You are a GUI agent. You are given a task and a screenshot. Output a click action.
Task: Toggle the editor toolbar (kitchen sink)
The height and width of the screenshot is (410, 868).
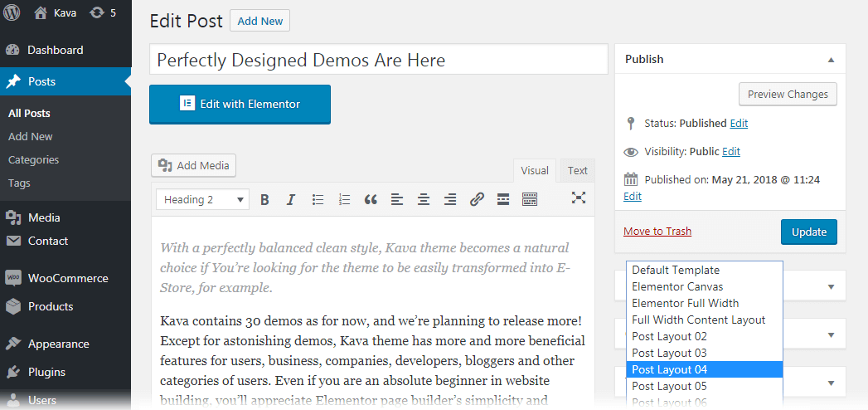[530, 199]
